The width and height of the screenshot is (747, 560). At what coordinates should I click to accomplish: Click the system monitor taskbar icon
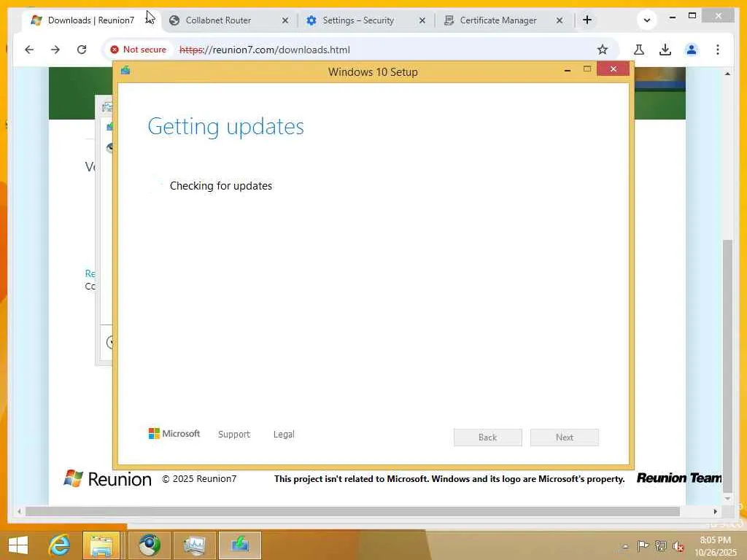[x=194, y=545]
